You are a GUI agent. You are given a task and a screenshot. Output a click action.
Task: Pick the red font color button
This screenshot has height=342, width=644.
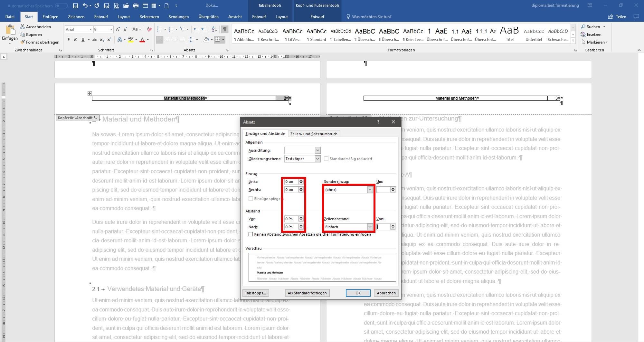coord(142,40)
